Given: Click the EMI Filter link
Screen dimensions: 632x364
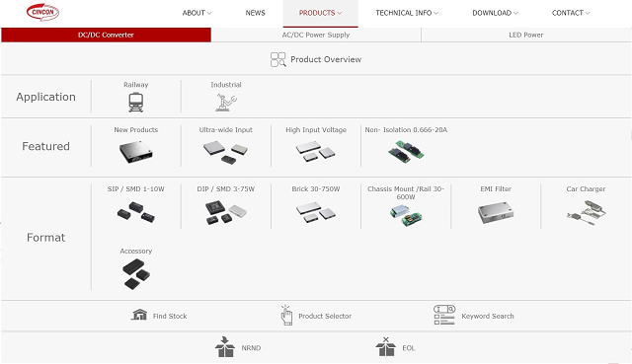Looking at the screenshot, I should coord(496,188).
